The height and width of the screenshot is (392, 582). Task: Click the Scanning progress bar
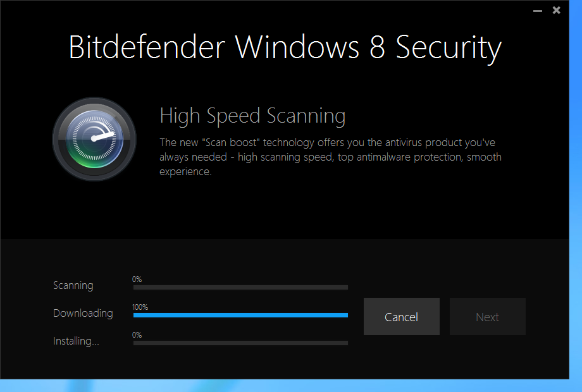239,286
